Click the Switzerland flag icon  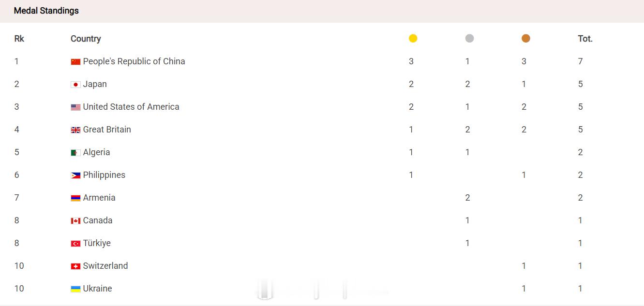75,266
